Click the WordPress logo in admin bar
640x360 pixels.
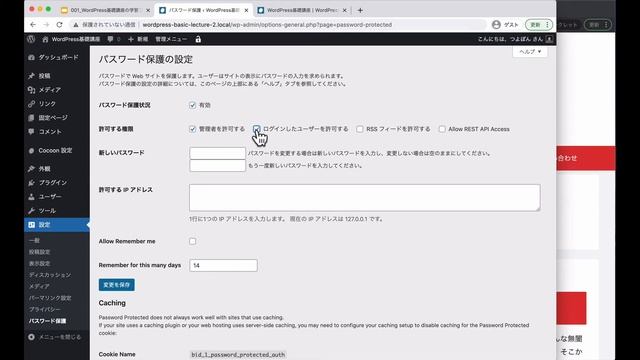click(x=31, y=39)
